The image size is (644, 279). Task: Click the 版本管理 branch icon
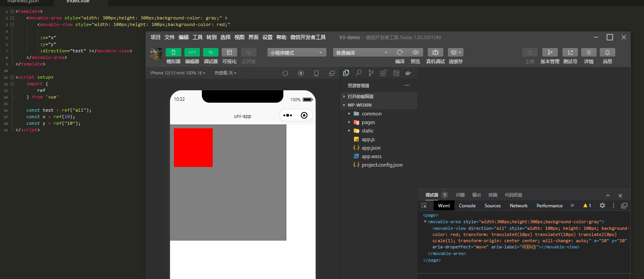(x=550, y=52)
